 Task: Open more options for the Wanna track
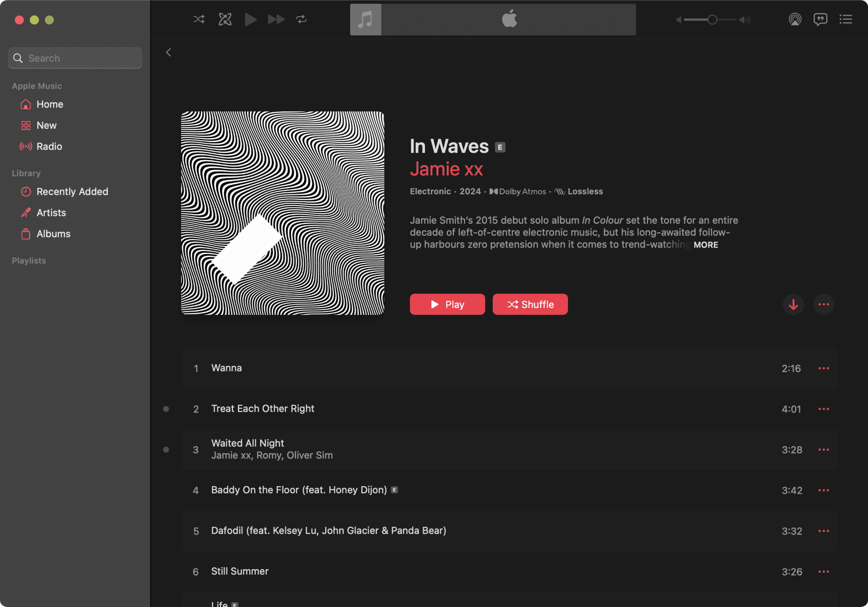824,368
